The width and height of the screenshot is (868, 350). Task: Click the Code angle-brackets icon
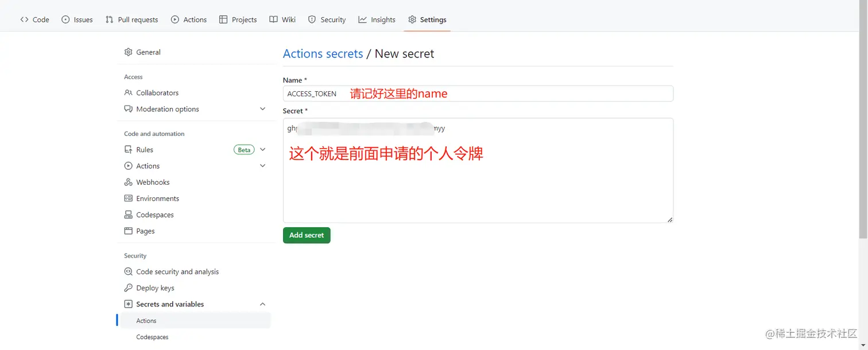[x=24, y=20]
